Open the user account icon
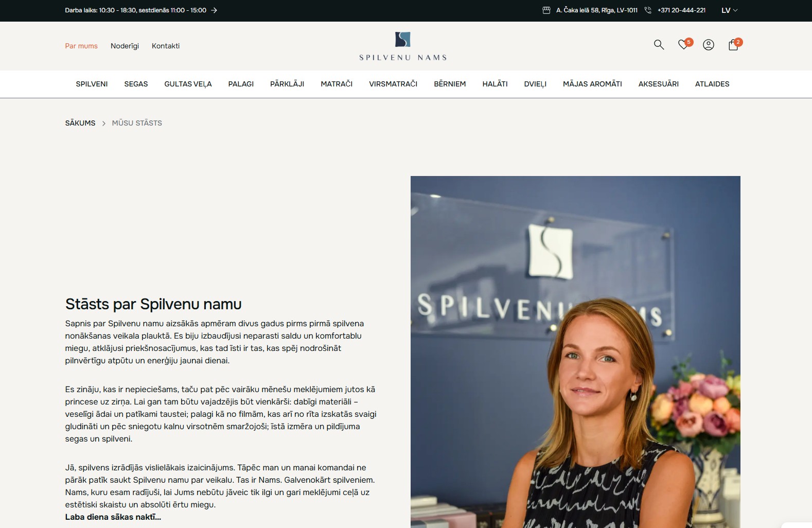Screen dimensions: 812x528 click(709, 45)
